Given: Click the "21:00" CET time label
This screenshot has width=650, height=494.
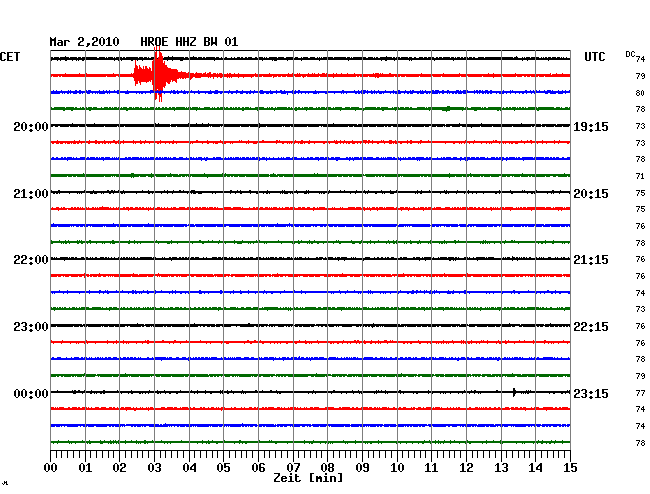Looking at the screenshot, I should [x=31, y=194].
